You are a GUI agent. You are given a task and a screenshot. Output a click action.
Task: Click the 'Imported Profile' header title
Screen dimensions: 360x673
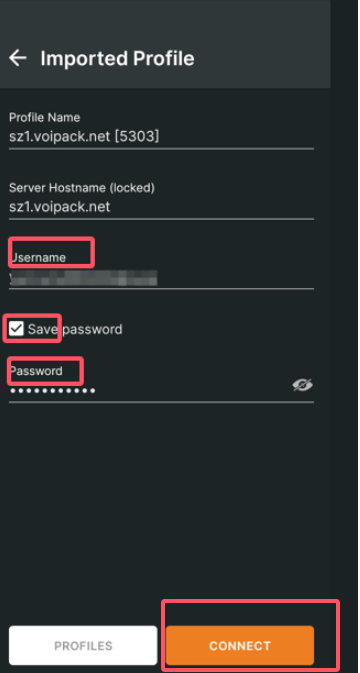(x=117, y=58)
